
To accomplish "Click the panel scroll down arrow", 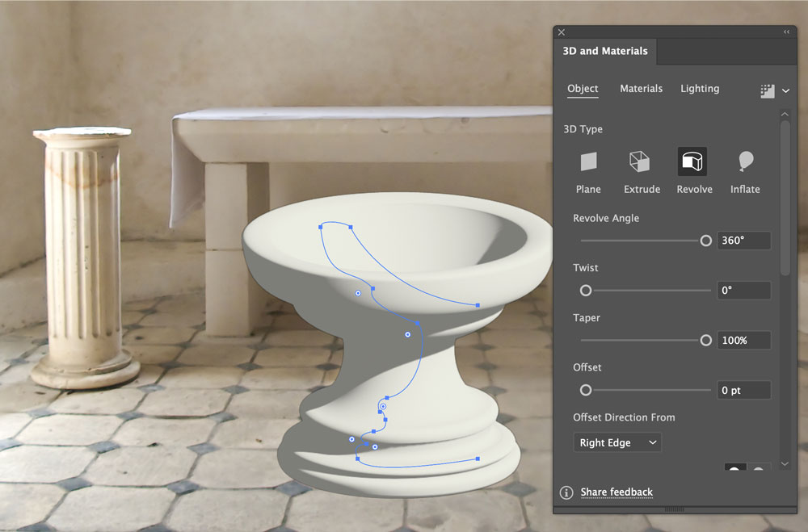I will (785, 463).
